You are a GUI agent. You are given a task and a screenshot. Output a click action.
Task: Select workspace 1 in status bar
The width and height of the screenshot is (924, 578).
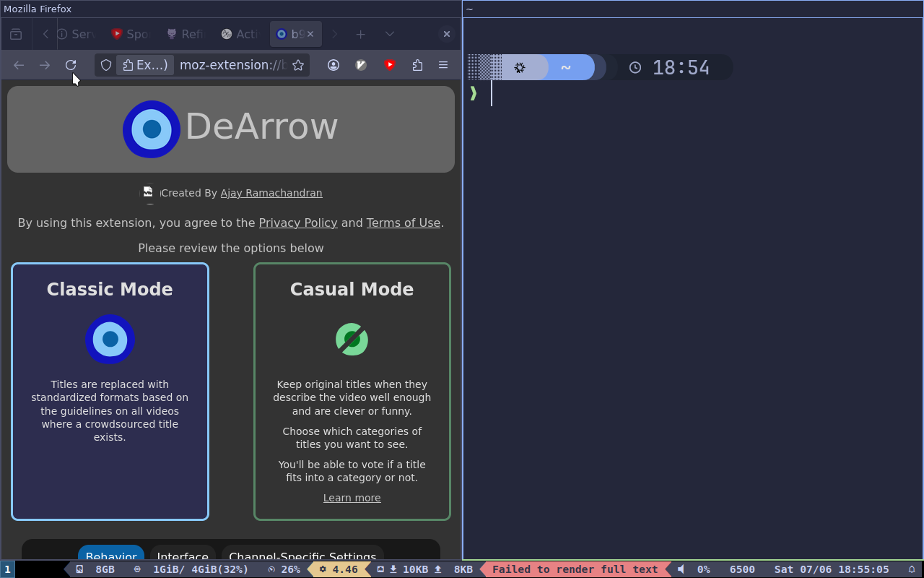(7, 569)
